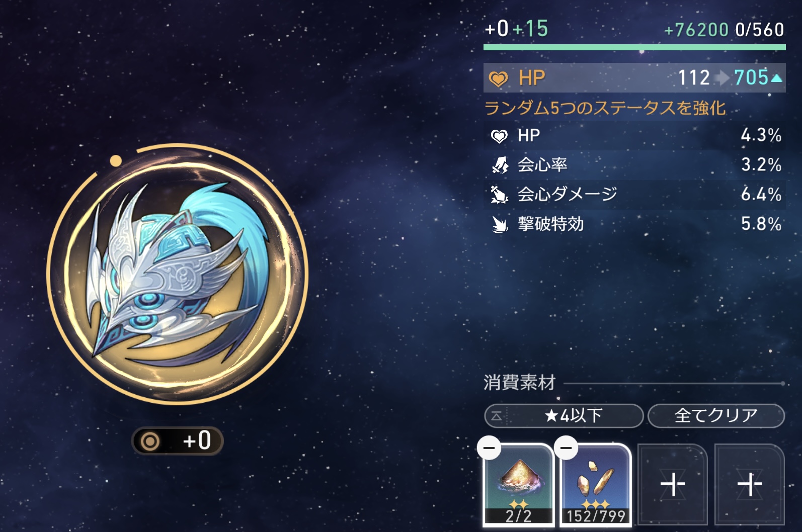Screen dimensions: 802x532
Task: Click the 会心率 crit rate icon
Action: [500, 165]
